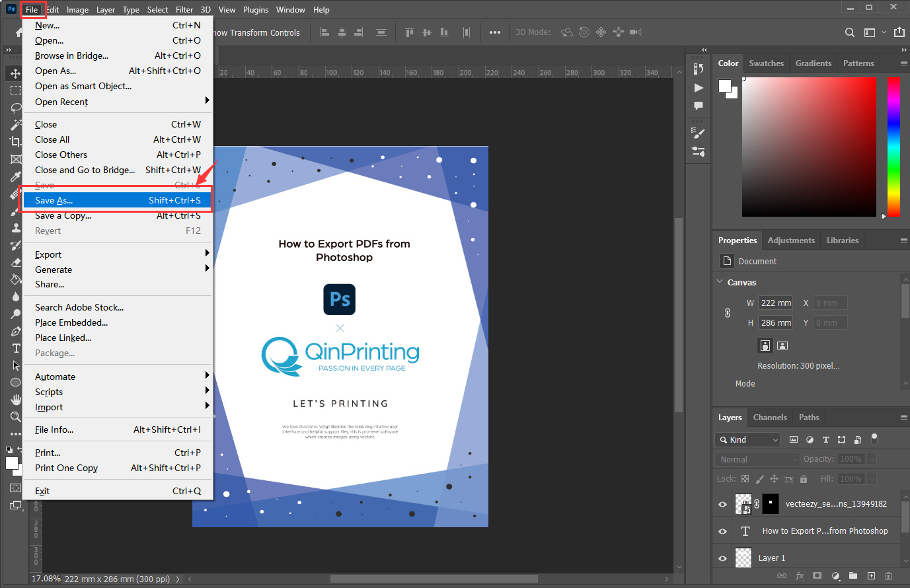The height and width of the screenshot is (588, 910).
Task: Select the Eyedropper tool
Action: pos(15,176)
